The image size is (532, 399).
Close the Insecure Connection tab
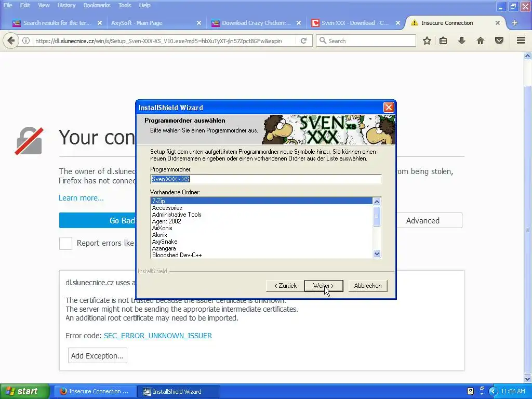coord(497,23)
